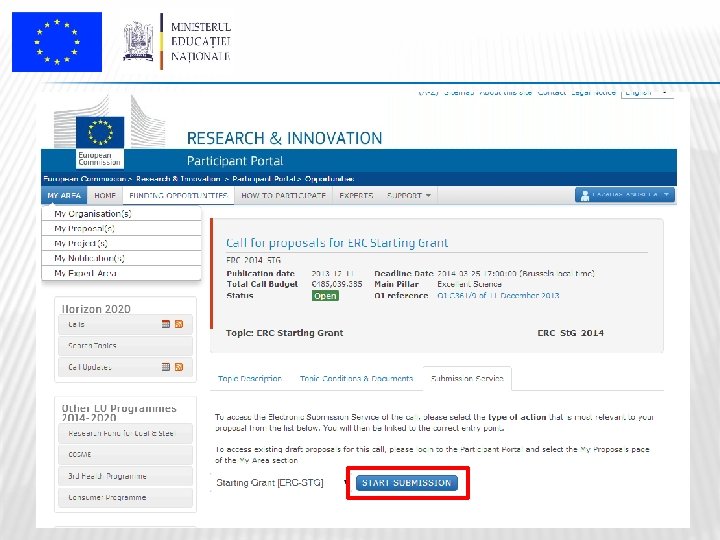This screenshot has height=540, width=720.
Task: Switch to Topic Conditions & Documents tab
Action: (x=356, y=379)
